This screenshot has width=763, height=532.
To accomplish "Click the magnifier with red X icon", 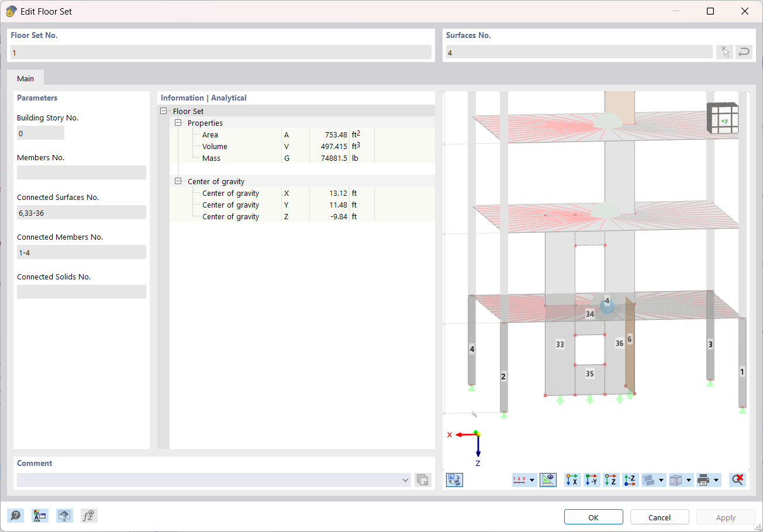I will [737, 480].
